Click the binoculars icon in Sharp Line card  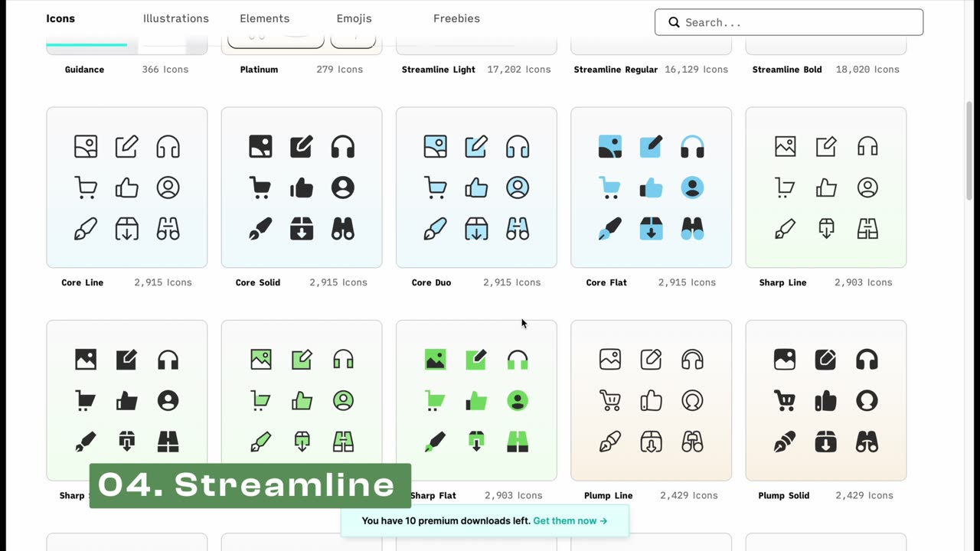[x=867, y=229]
